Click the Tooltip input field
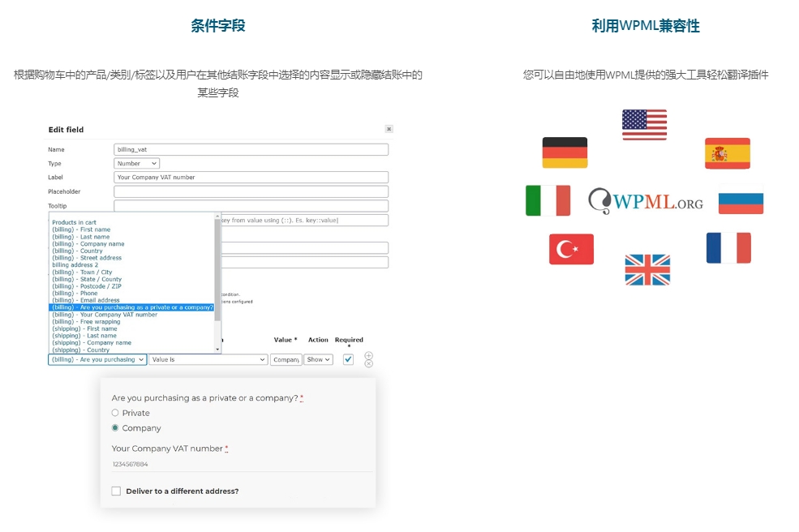The image size is (799, 532). (251, 206)
